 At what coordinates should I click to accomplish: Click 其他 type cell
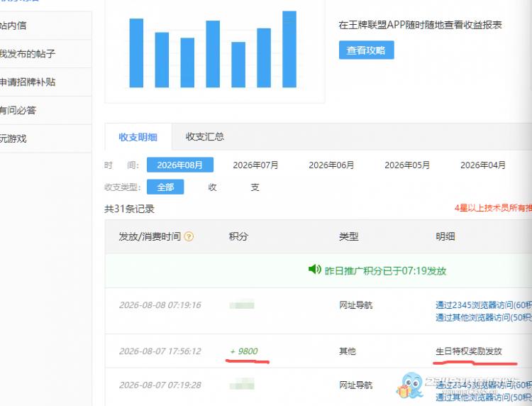point(348,351)
